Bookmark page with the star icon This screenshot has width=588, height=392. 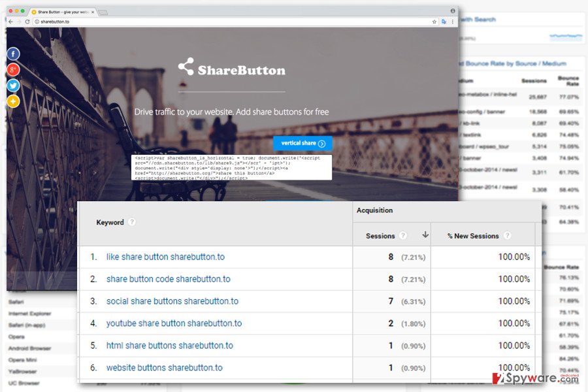[434, 22]
